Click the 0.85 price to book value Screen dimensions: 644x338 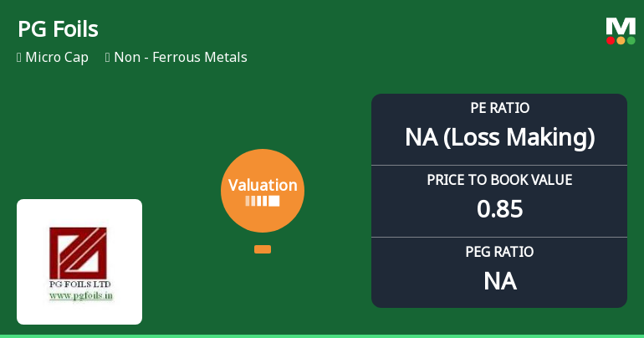(499, 208)
